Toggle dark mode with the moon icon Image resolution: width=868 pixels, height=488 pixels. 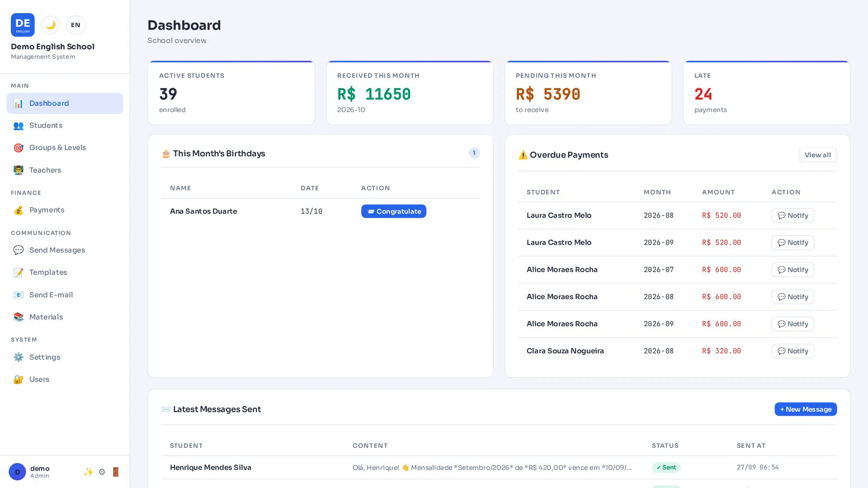tap(51, 25)
